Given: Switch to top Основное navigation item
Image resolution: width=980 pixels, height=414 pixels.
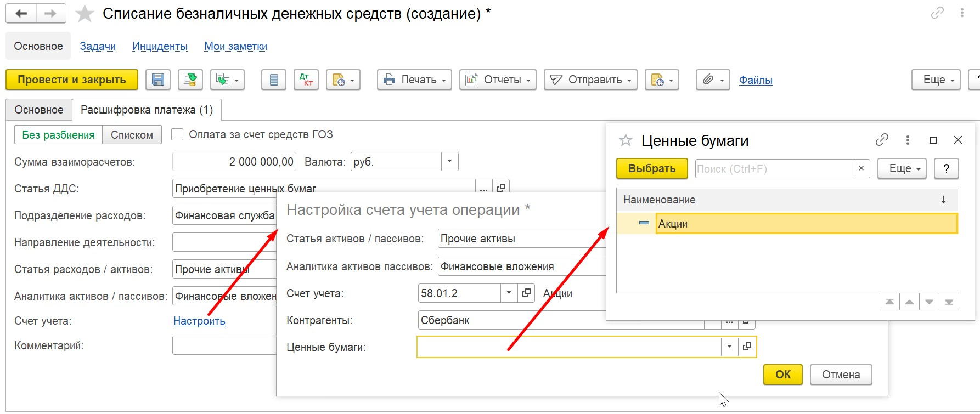Looking at the screenshot, I should point(38,46).
